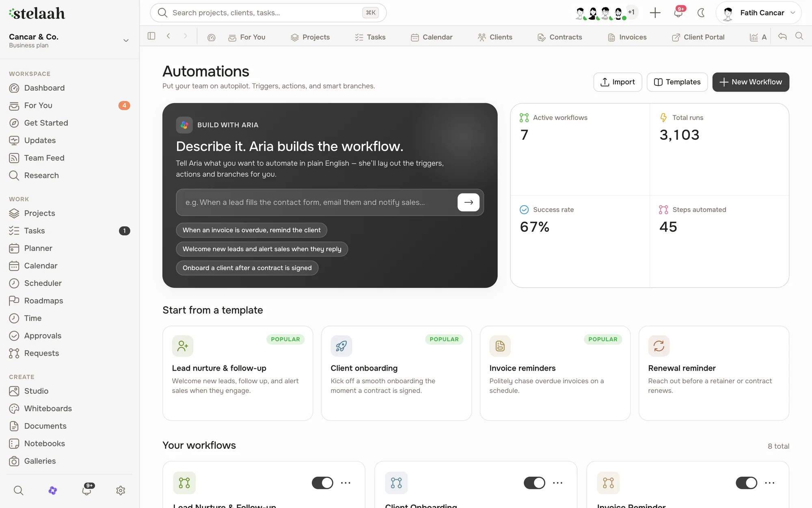Screen dimensions: 812x508
Task: Toggle the Invoice Reminder workflow switch
Action: pos(746,483)
